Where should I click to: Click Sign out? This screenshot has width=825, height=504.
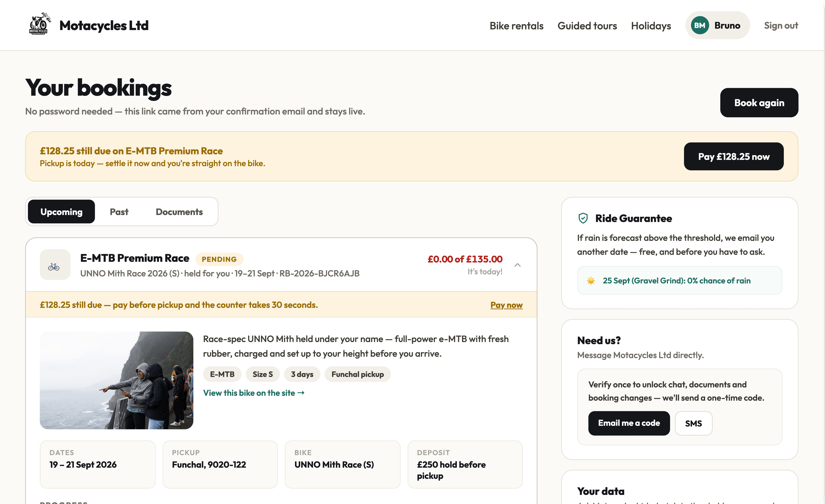[x=781, y=25]
